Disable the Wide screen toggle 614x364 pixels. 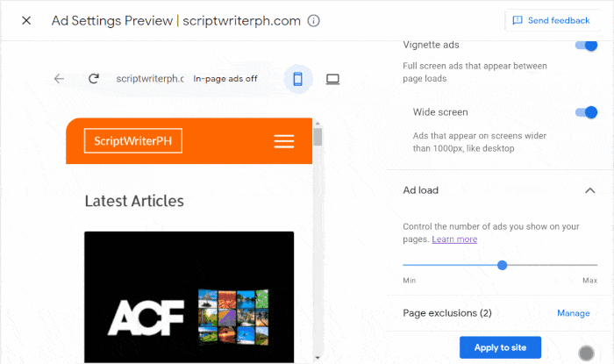pyautogui.click(x=585, y=112)
